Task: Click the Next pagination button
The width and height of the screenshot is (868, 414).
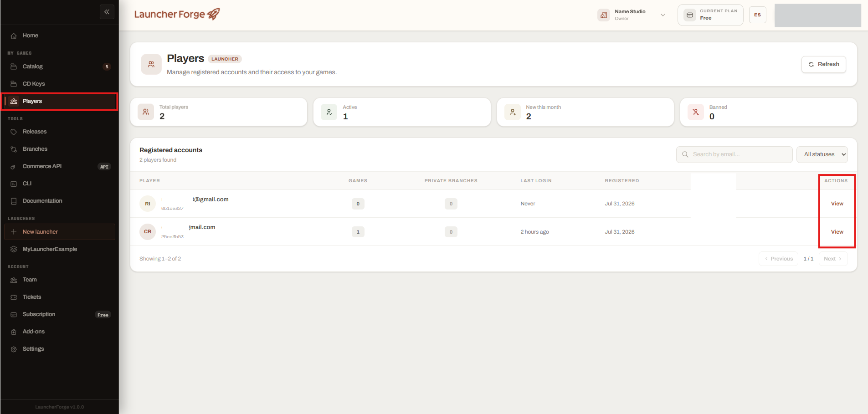Action: 833,259
